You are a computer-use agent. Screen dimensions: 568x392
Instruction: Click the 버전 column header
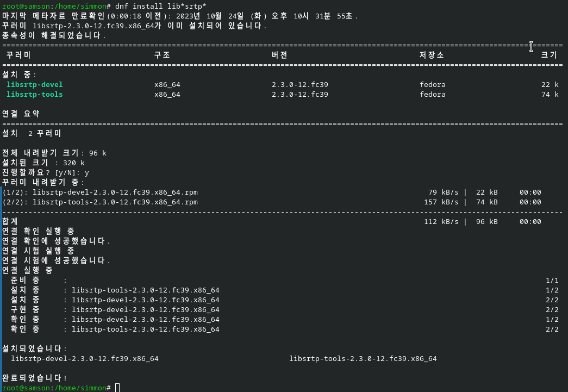point(279,55)
